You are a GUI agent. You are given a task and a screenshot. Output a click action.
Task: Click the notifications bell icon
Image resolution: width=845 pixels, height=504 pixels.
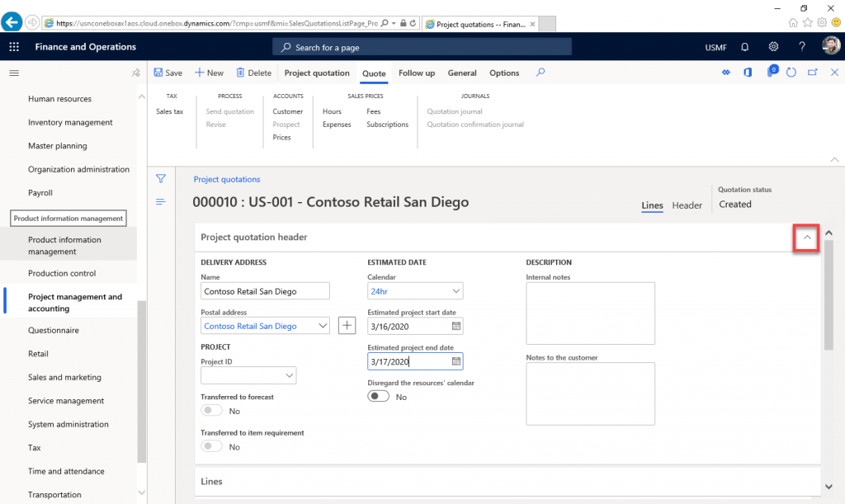click(744, 47)
